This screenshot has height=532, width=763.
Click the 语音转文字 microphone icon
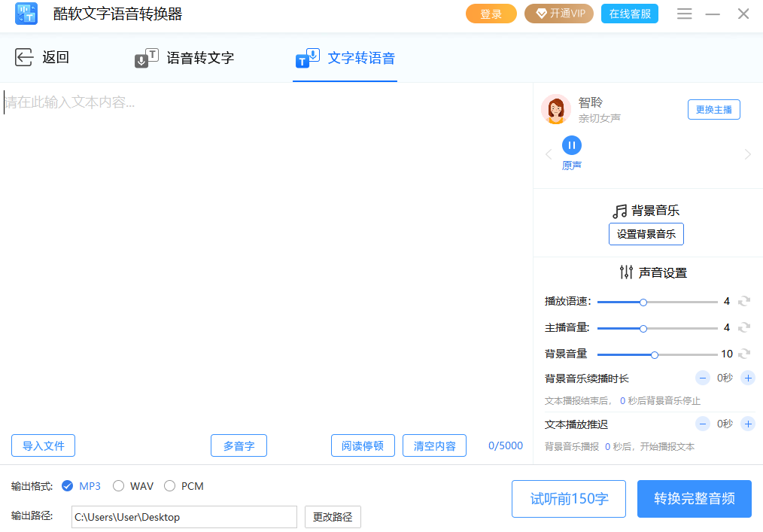(147, 58)
